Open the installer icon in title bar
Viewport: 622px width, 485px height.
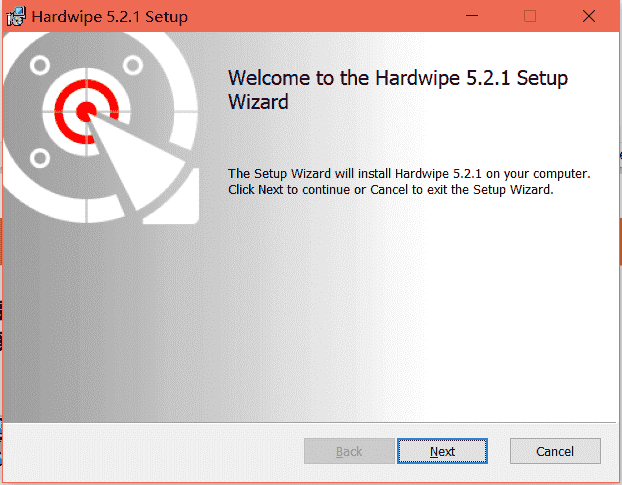pos(16,17)
